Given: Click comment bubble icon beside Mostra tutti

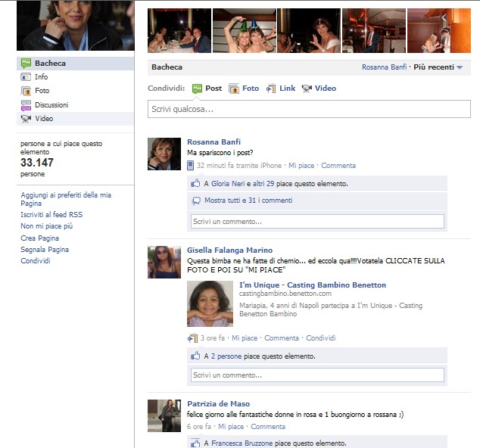Looking at the screenshot, I should click(196, 201).
